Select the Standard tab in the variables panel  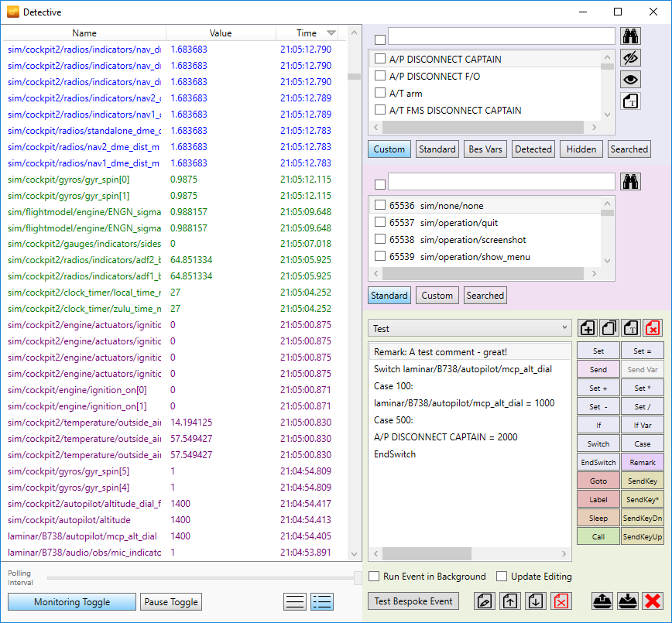(437, 149)
